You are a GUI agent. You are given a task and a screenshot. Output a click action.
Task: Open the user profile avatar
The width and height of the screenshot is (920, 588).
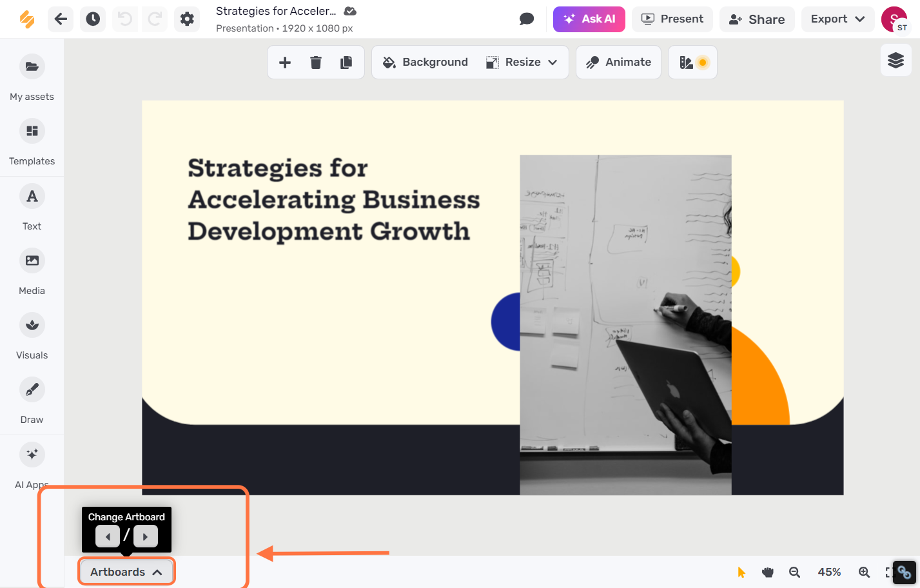pos(894,19)
